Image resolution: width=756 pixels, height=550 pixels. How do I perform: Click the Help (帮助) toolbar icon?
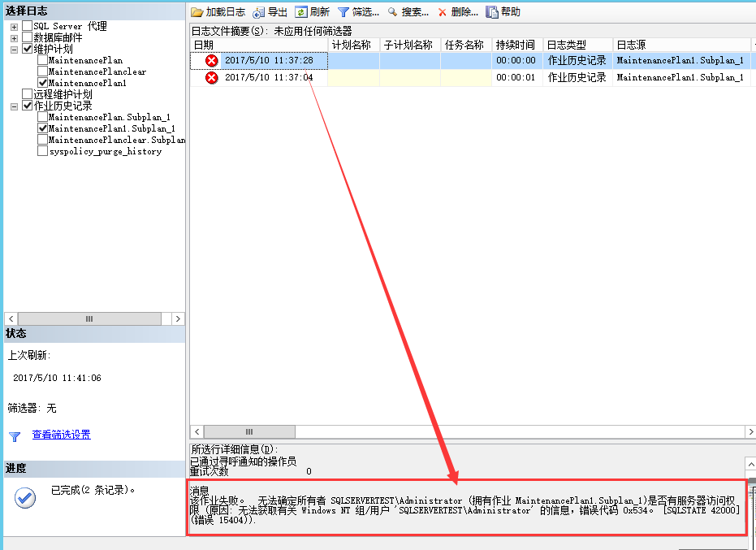coord(492,12)
